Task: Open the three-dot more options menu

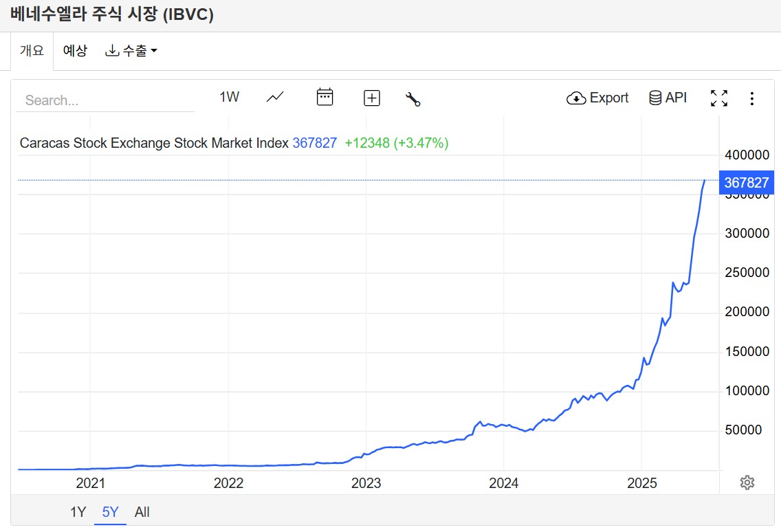Action: click(751, 98)
